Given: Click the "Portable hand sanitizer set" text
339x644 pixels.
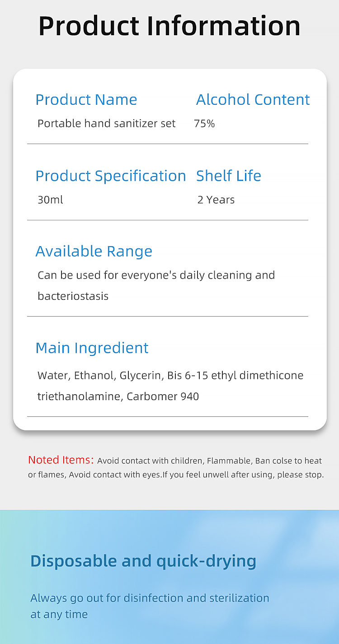Looking at the screenshot, I should [107, 123].
